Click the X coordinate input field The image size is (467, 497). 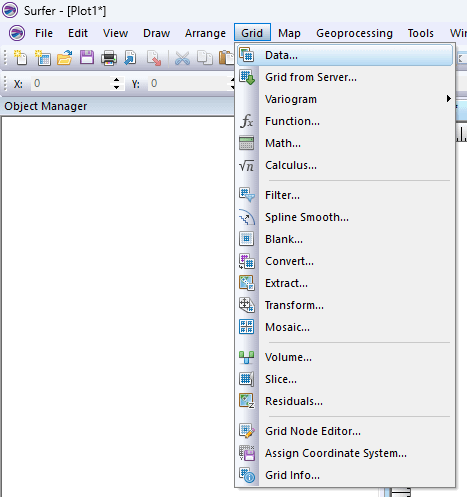(x=71, y=83)
